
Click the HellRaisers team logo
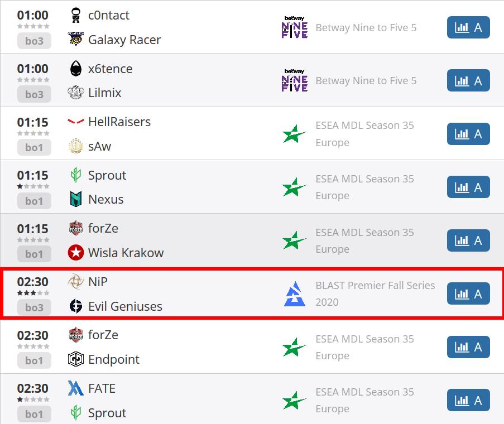tap(76, 122)
